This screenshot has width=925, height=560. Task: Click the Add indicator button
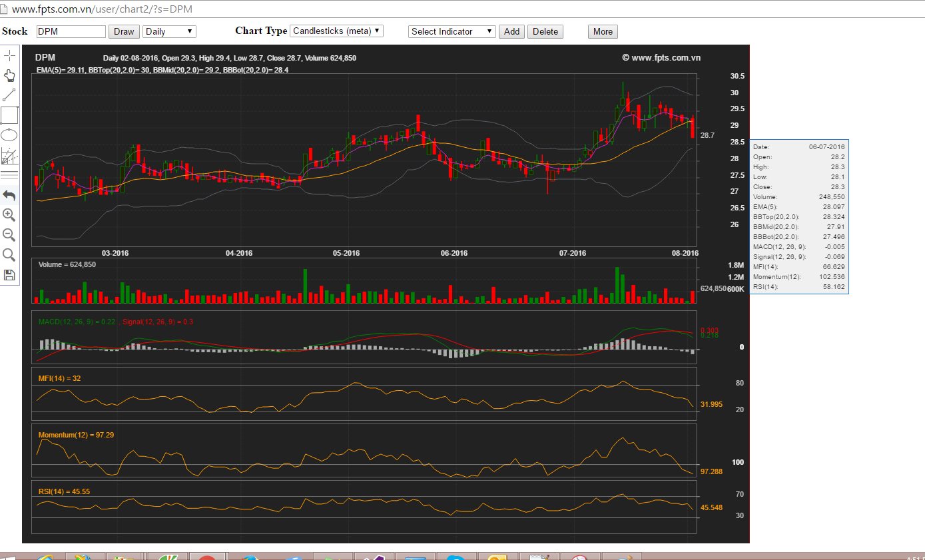(511, 31)
